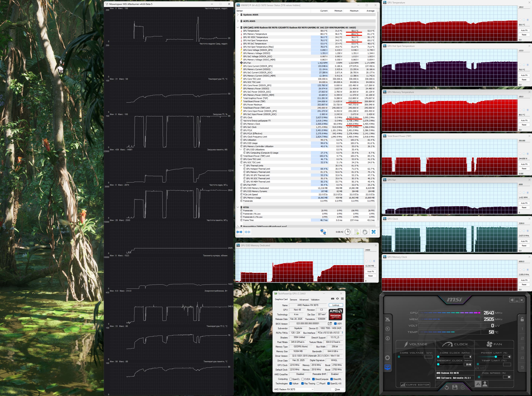The height and width of the screenshot is (396, 532).
Task: Collapse the GPU Thermal Limits group
Action: tap(241, 165)
